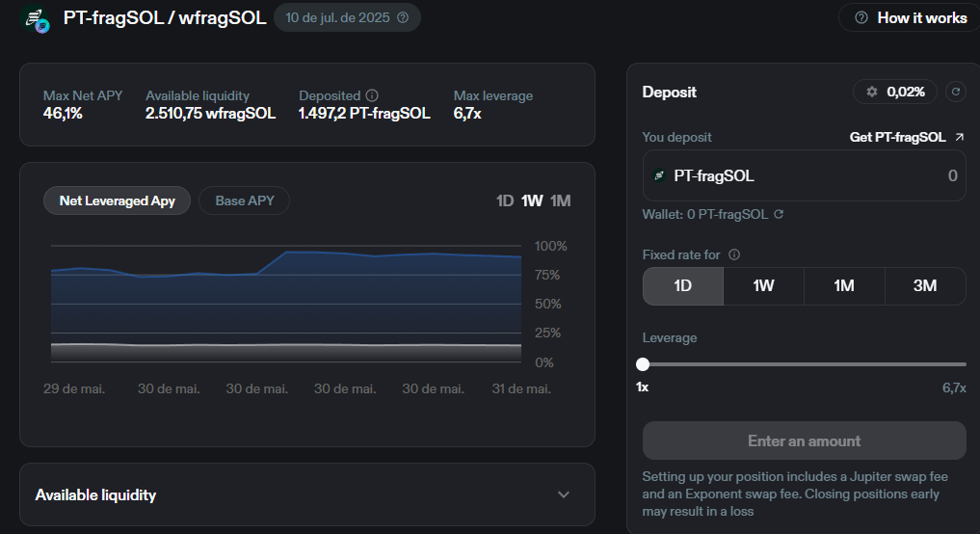Open the How it works guide
Screen dimensions: 980x534
coord(912,17)
